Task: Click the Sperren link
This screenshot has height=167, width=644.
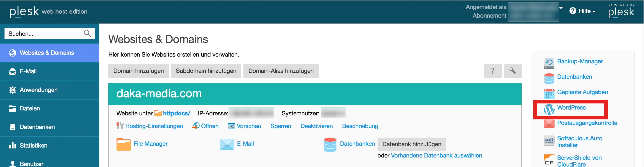Action: click(x=280, y=126)
